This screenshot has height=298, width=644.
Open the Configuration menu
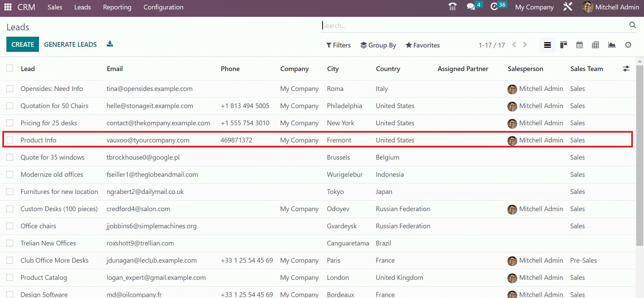pyautogui.click(x=163, y=7)
